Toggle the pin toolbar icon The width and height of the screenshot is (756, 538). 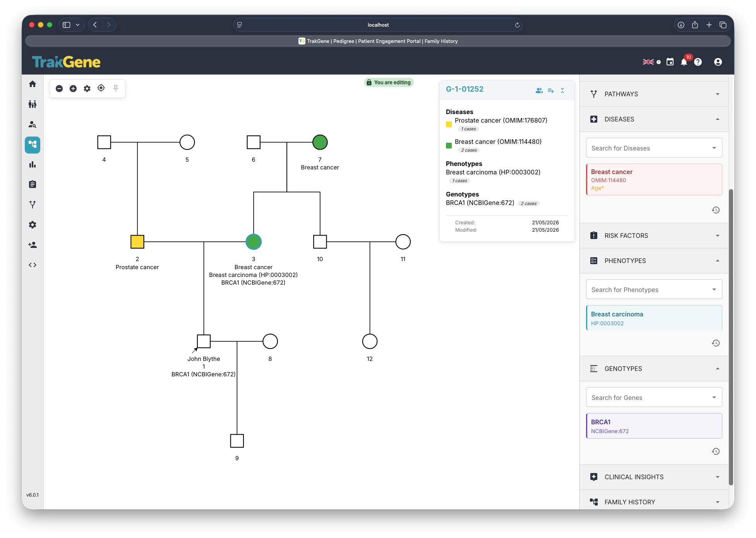click(116, 88)
